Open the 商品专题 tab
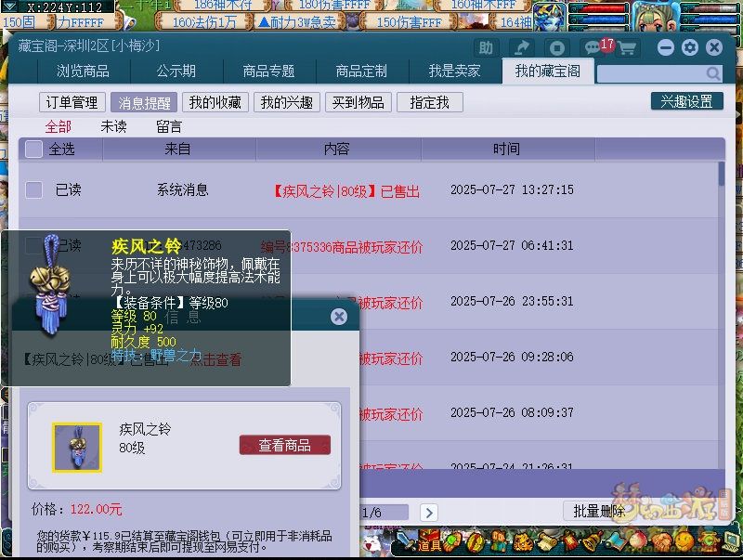The width and height of the screenshot is (743, 560). [268, 72]
